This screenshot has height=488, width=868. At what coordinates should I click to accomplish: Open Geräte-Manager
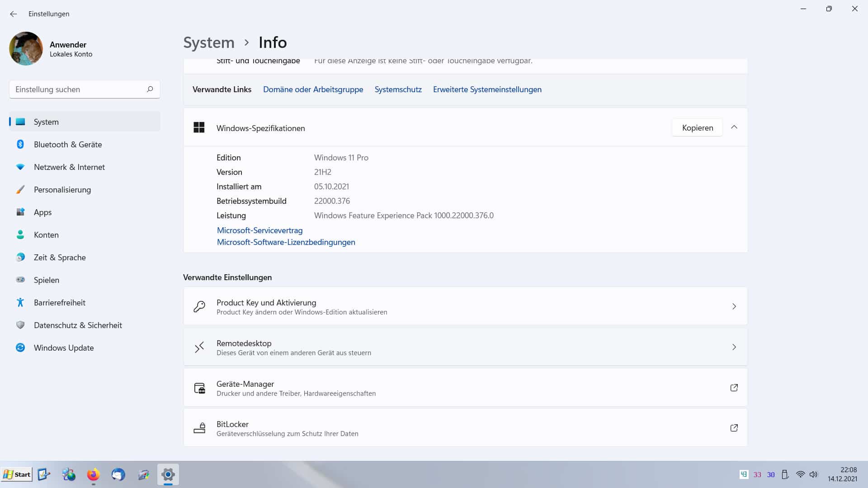pos(465,388)
